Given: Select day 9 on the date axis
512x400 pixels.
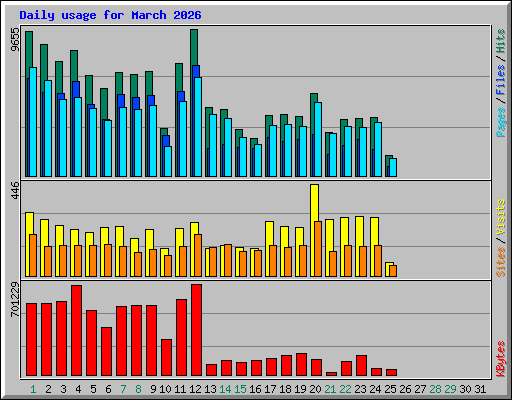Looking at the screenshot, I should [153, 389].
